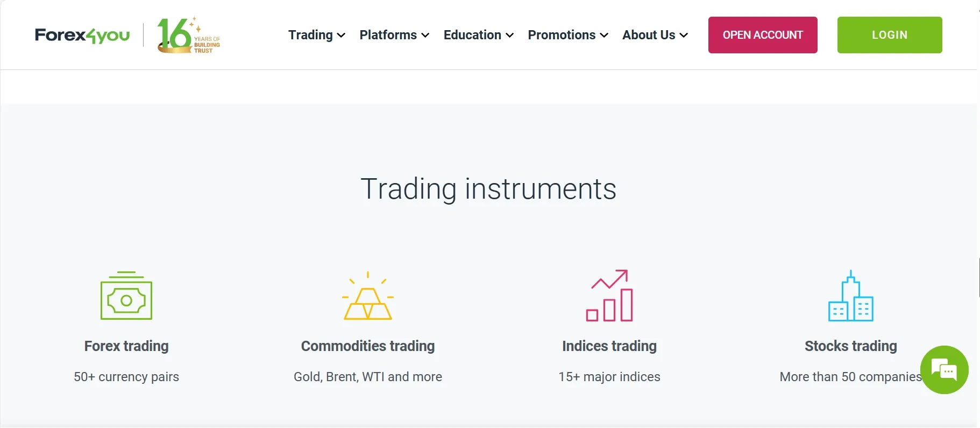
Task: Expand the Trading dropdown chevron
Action: 341,36
